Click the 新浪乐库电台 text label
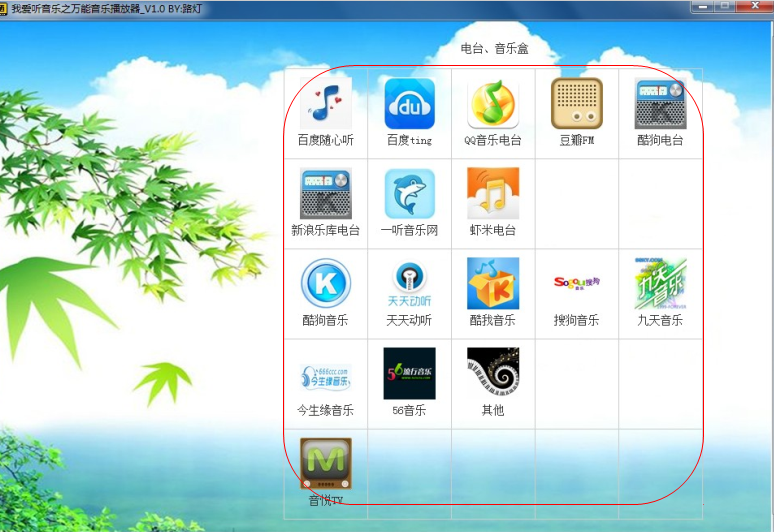The height and width of the screenshot is (532, 774). click(326, 230)
